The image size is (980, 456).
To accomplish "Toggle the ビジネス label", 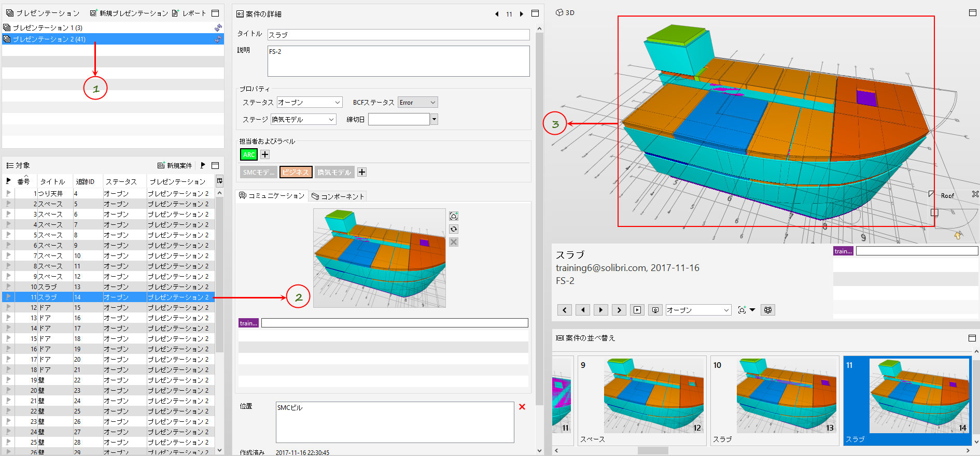I will 296,172.
